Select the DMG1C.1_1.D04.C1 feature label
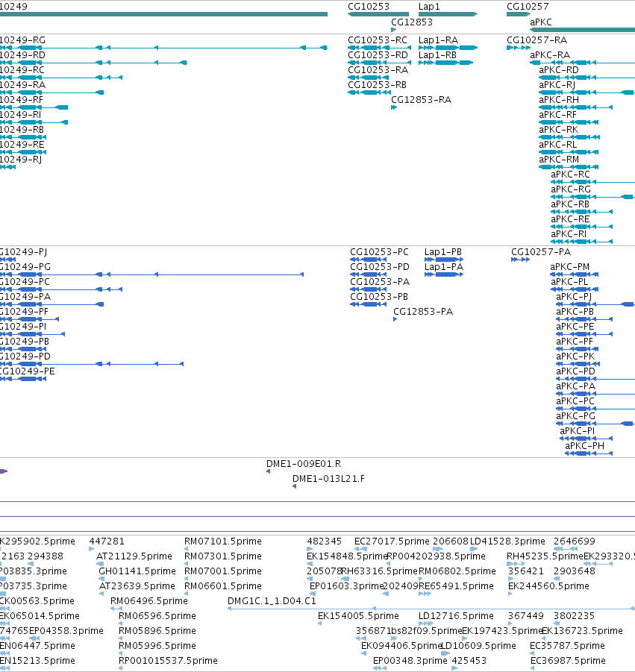The height and width of the screenshot is (672, 635). pos(272,601)
